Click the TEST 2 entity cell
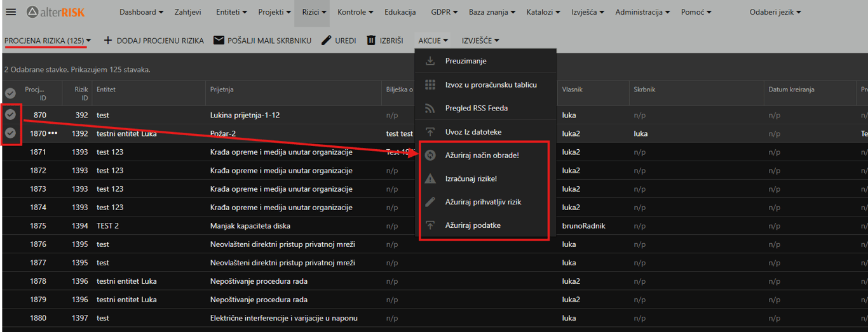Viewport: 868px width, 332px height. click(107, 226)
